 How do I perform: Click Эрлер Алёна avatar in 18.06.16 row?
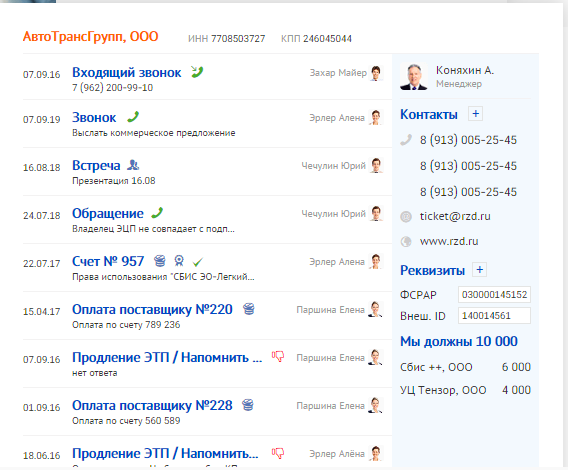376,453
